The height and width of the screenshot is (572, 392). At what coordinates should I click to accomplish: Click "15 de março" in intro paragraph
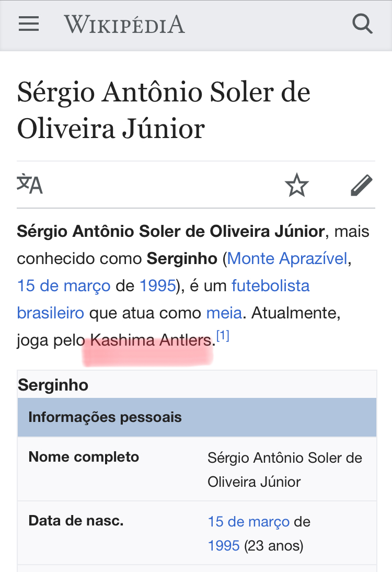click(x=64, y=285)
